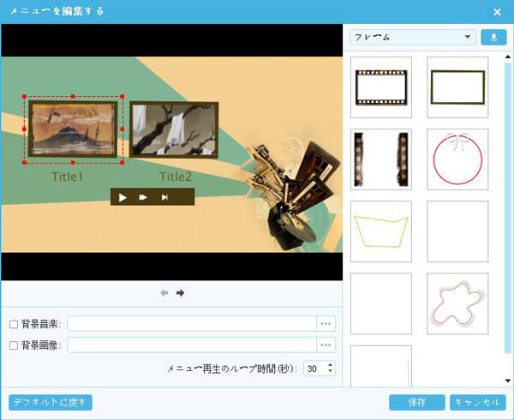Browse for background image file
The width and height of the screenshot is (514, 420).
326,345
